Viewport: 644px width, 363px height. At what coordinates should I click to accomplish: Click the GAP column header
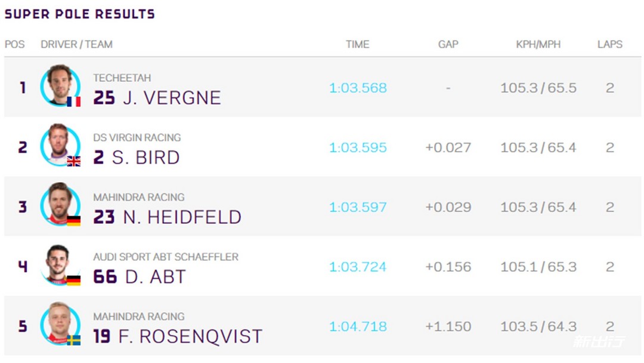point(448,44)
